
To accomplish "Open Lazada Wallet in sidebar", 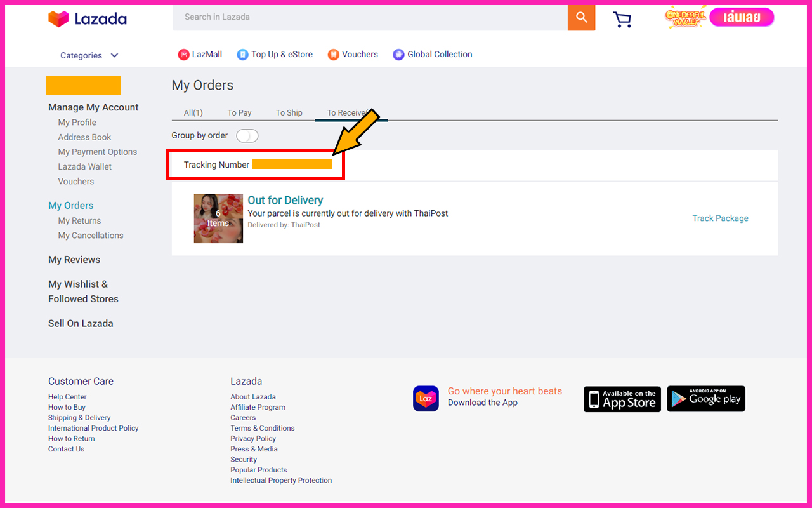I will (x=84, y=167).
